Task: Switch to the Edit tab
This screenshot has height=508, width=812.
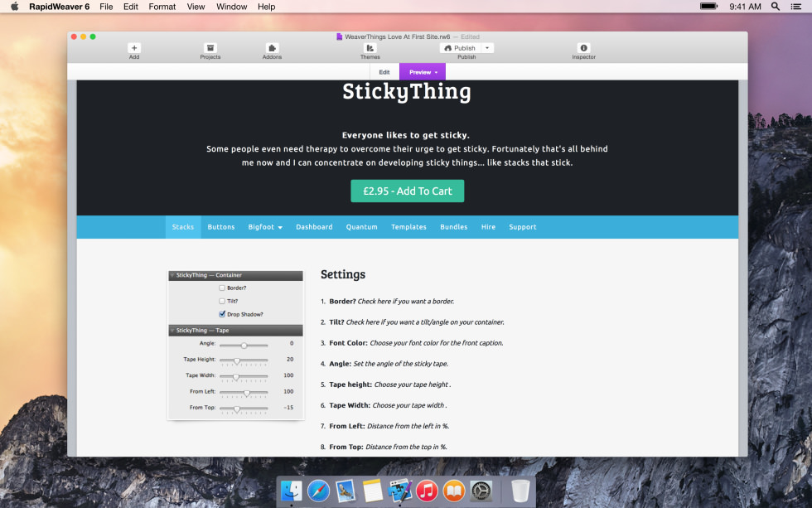Action: click(x=384, y=72)
